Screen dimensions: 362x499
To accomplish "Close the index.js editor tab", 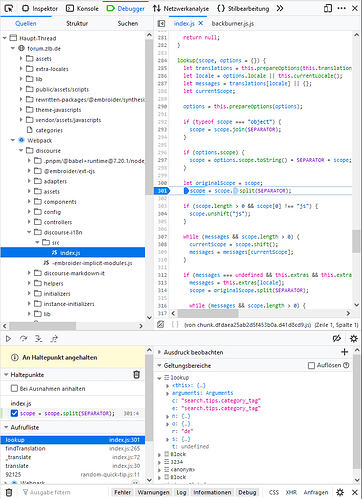I will pos(201,23).
